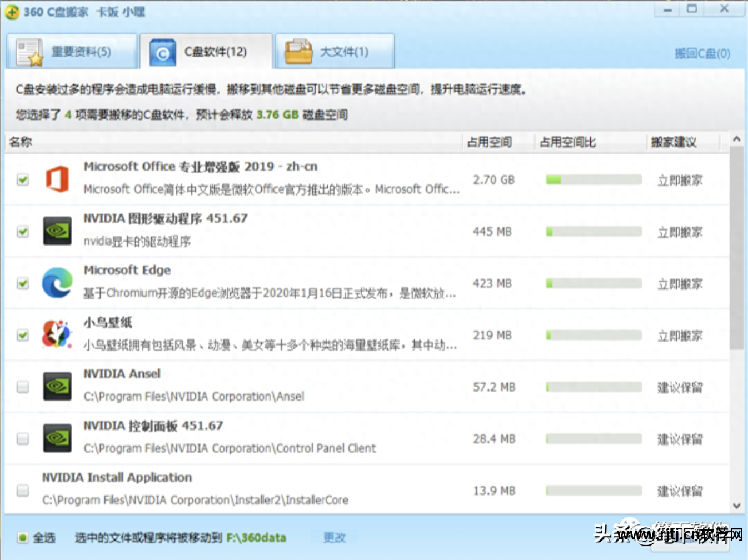Click NVIDIA 图形驱动程序 space usage bar
The width and height of the screenshot is (748, 560).
(594, 231)
